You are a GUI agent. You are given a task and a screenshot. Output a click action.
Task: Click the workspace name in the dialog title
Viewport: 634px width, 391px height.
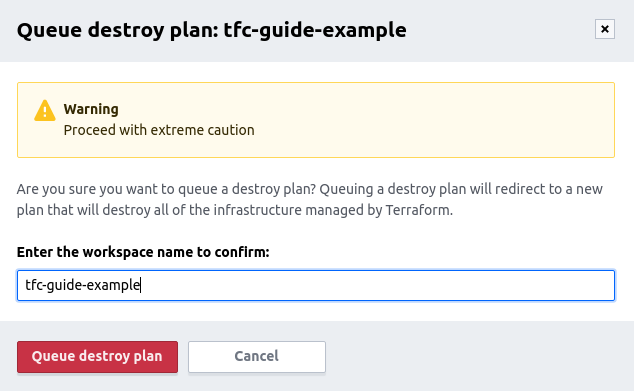pyautogui.click(x=315, y=30)
